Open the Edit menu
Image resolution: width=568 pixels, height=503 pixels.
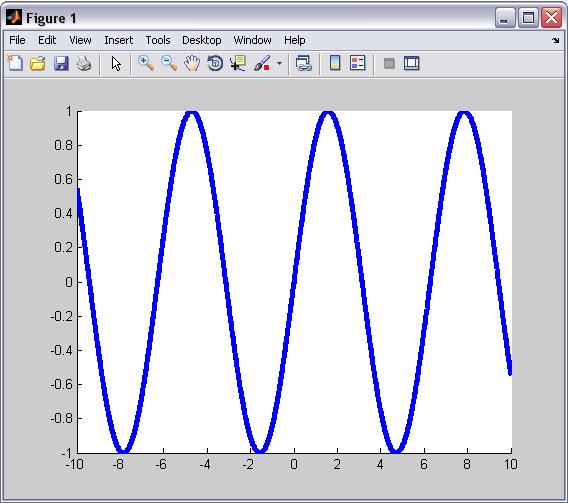pos(47,40)
